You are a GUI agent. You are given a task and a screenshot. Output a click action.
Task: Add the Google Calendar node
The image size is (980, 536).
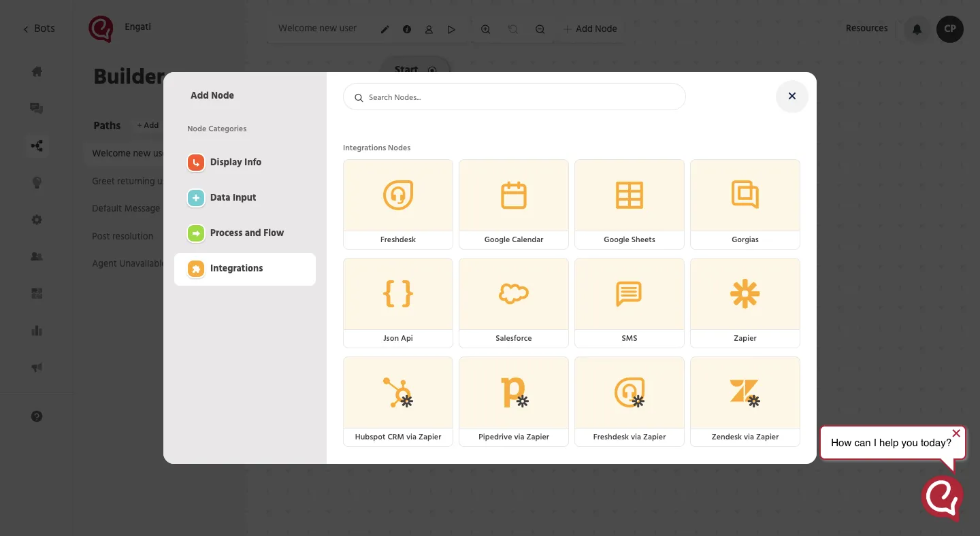pos(514,204)
